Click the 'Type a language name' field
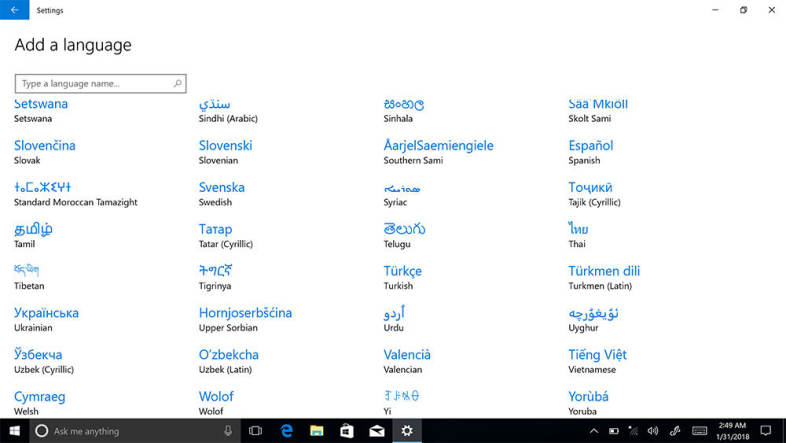786x443 pixels. tap(95, 84)
